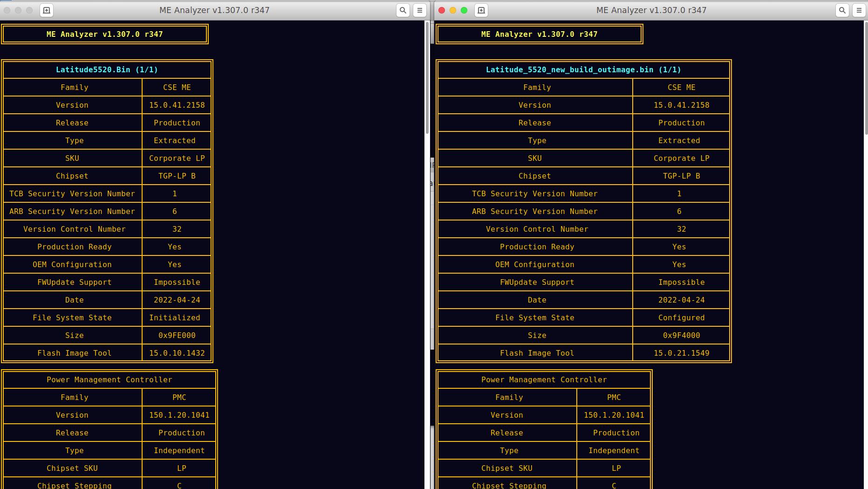Click Version Control Number value 32 in right window
The image size is (868, 489).
[681, 229]
